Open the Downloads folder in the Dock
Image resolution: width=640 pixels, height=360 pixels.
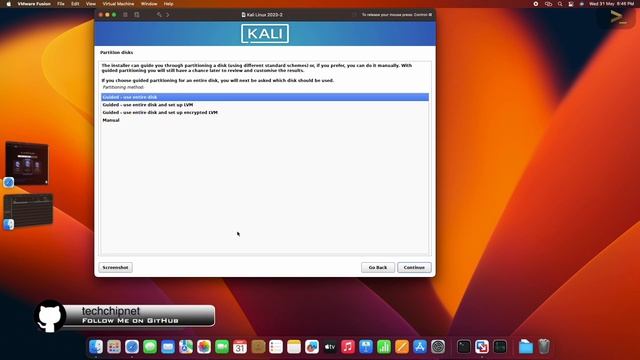[526, 347]
